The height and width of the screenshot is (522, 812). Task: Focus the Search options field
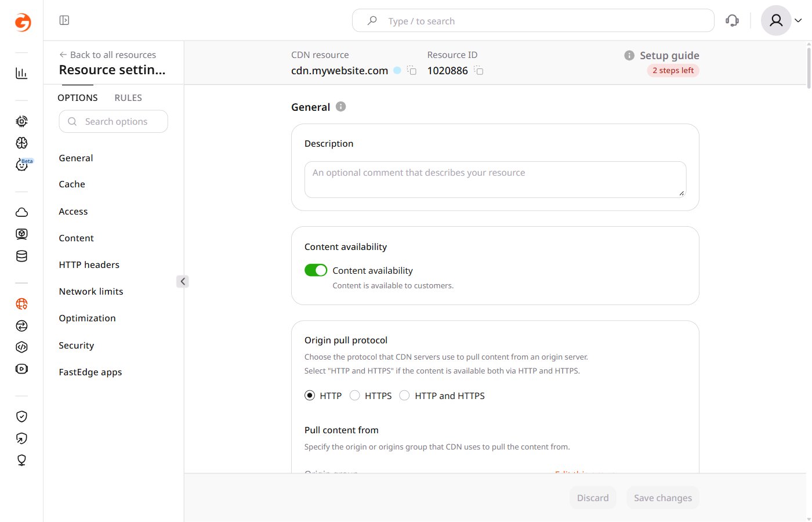pos(113,121)
